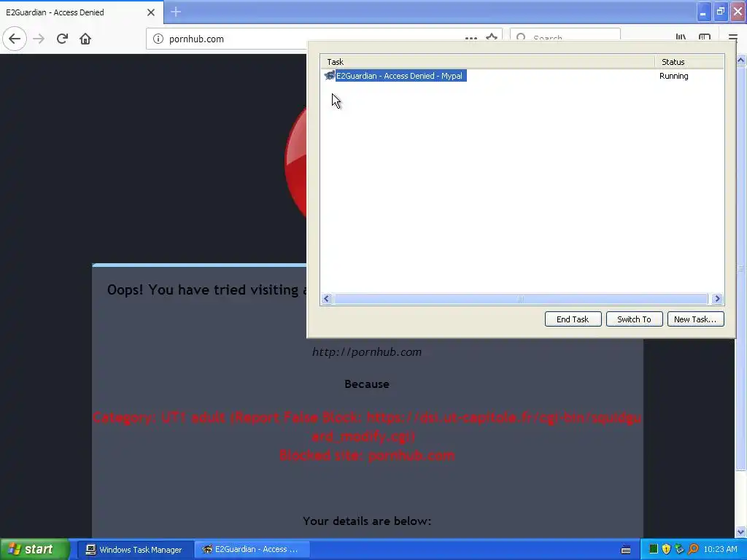The image size is (747, 560).
Task: Click the safely remove hardware tray icon
Action: (x=679, y=549)
